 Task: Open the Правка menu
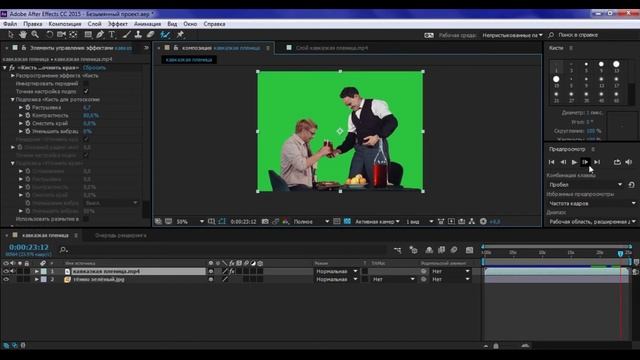pos(32,24)
